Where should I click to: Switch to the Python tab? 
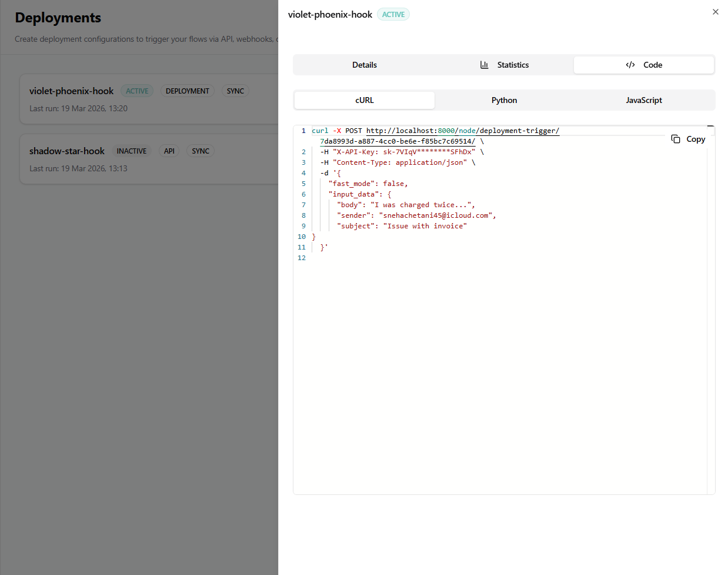click(504, 100)
